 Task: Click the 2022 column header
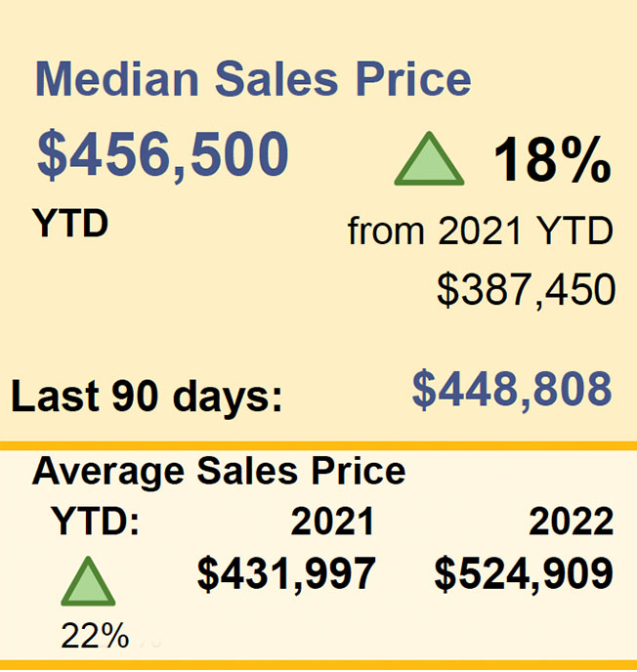click(x=571, y=522)
